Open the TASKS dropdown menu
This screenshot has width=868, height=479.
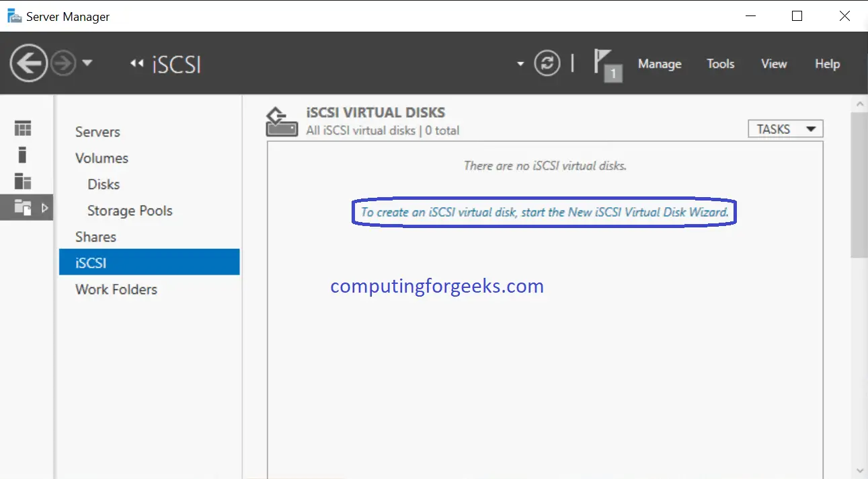785,128
